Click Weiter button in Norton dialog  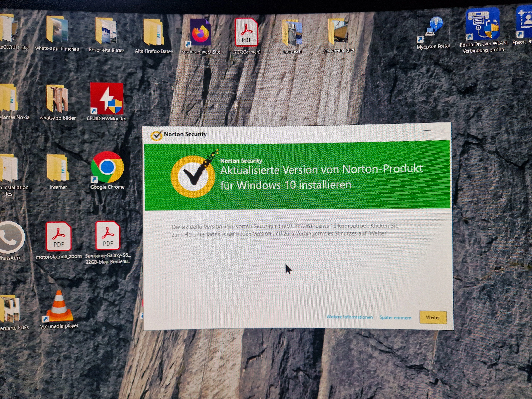[433, 317]
